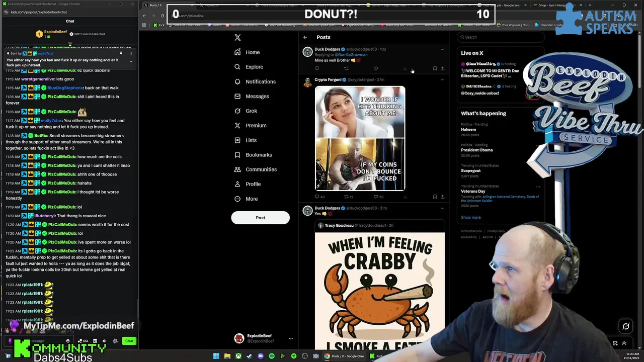Open Discord from taskbar
The image size is (644, 362).
pyautogui.click(x=261, y=356)
